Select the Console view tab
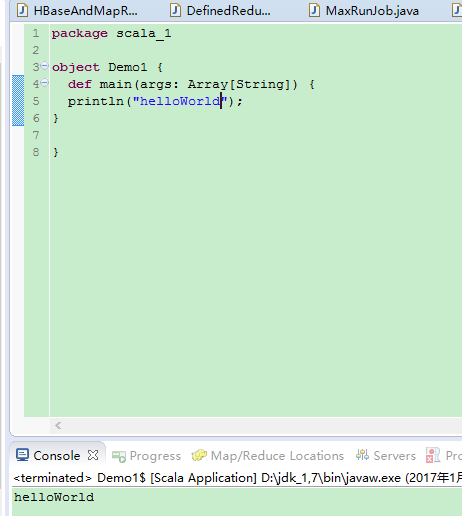 (x=57, y=456)
